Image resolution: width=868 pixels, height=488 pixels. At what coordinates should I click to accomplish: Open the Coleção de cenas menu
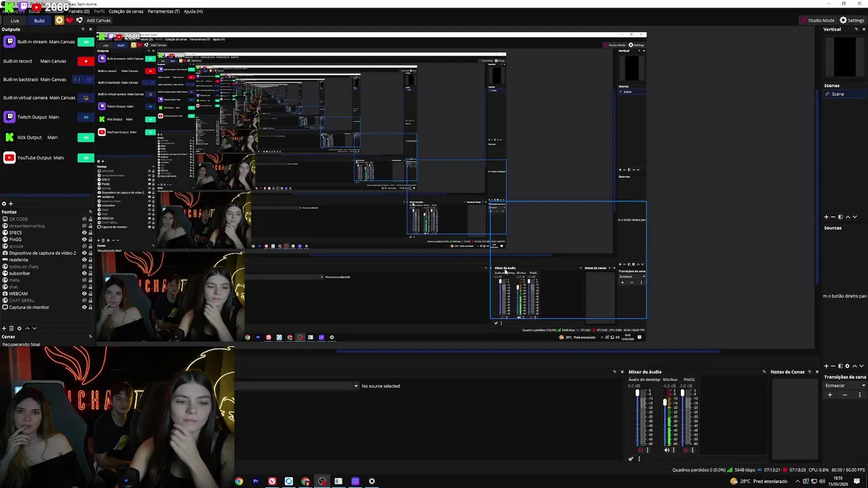tap(125, 12)
